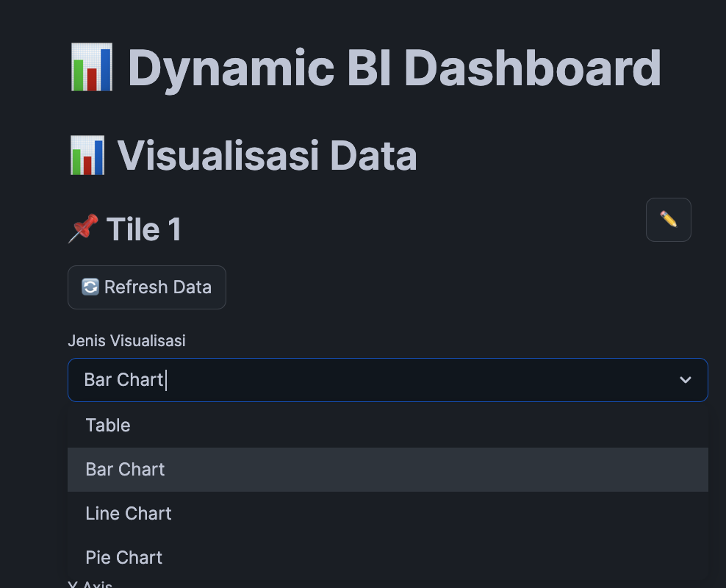Click the refresh arrows icon in Refresh Data
Viewport: 726px width, 588px height.
tap(90, 287)
